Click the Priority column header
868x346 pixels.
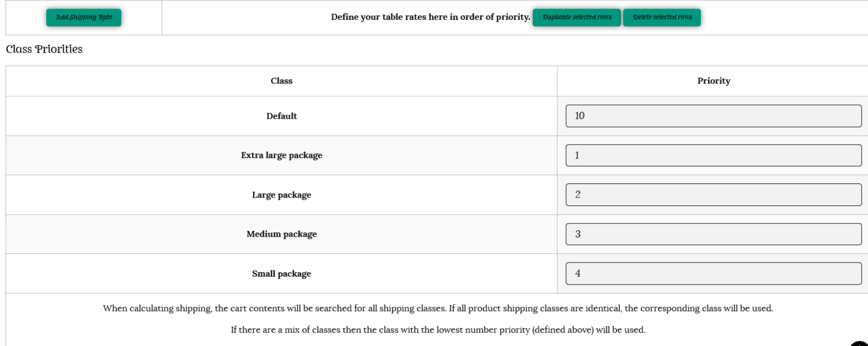pyautogui.click(x=713, y=81)
